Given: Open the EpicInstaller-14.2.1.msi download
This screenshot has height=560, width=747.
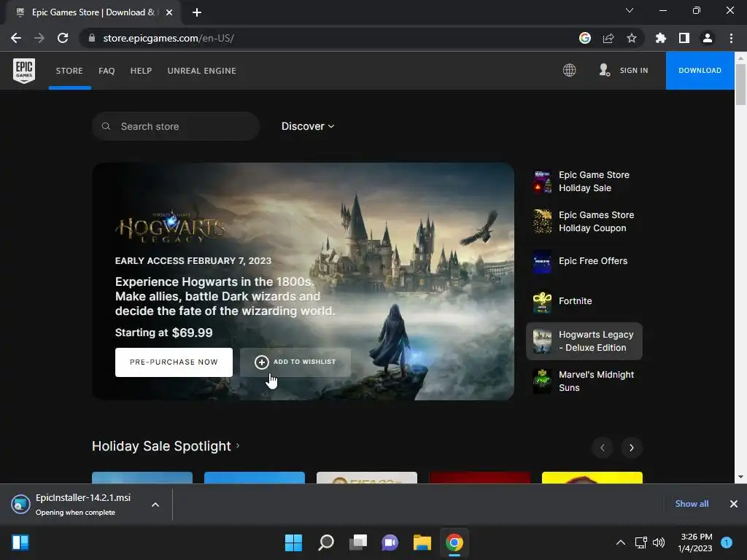Looking at the screenshot, I should tap(83, 505).
